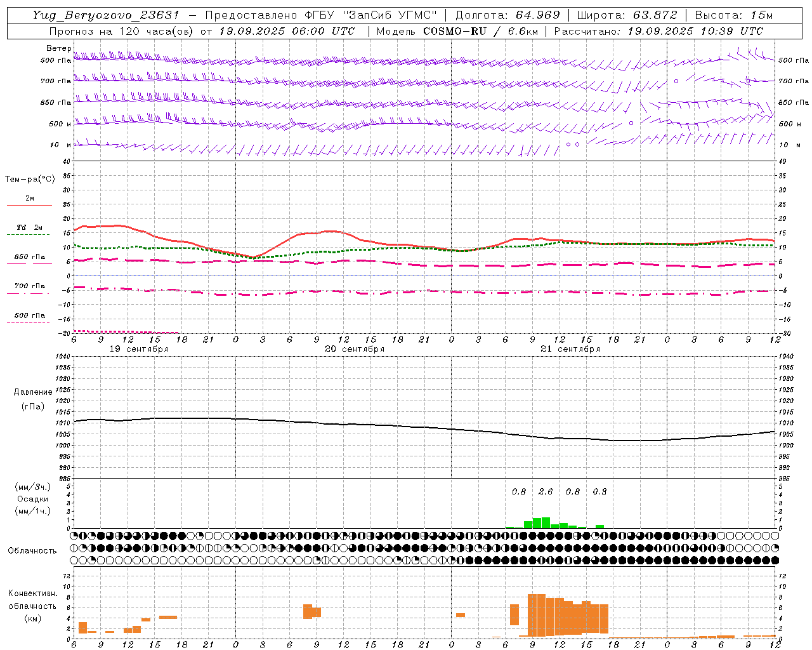Image resolution: width=812 pixels, height=650 pixels.
Task: Click the Осадки label
Action: pyautogui.click(x=32, y=499)
